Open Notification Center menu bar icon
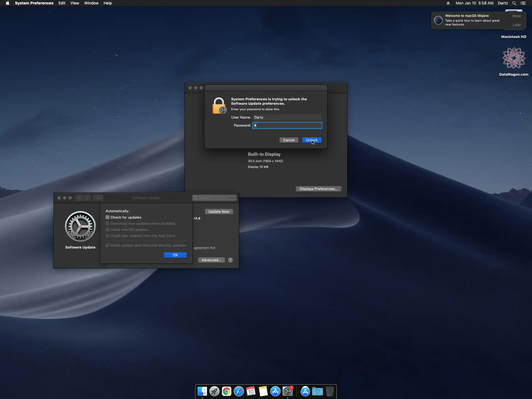Viewport: 532px width, 399px height. (x=523, y=3)
